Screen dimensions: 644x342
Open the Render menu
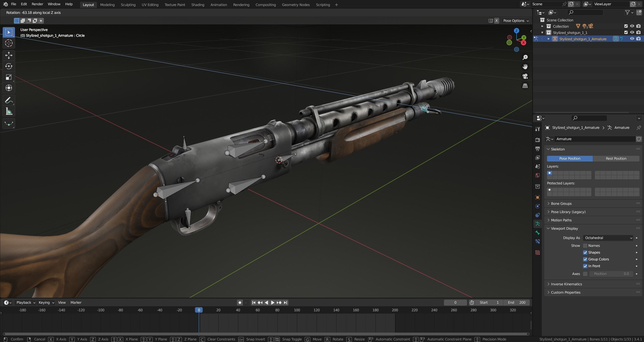[37, 4]
